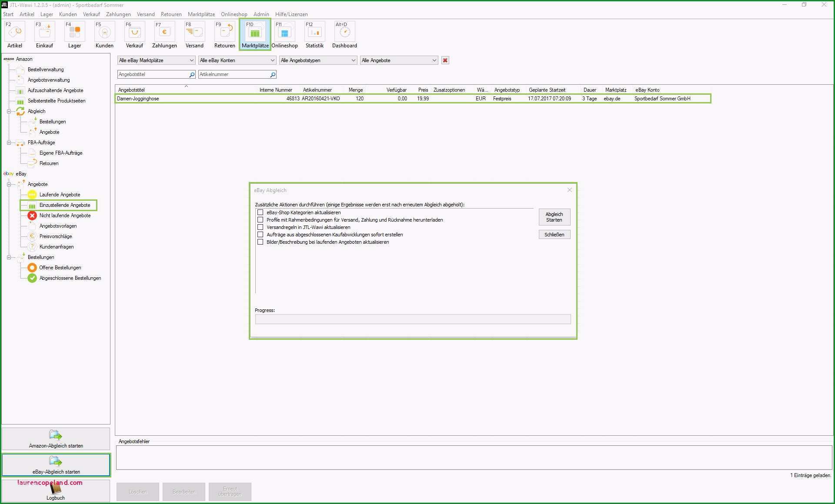Open the Alle Angebote dropdown
This screenshot has width=835, height=504.
tap(399, 60)
